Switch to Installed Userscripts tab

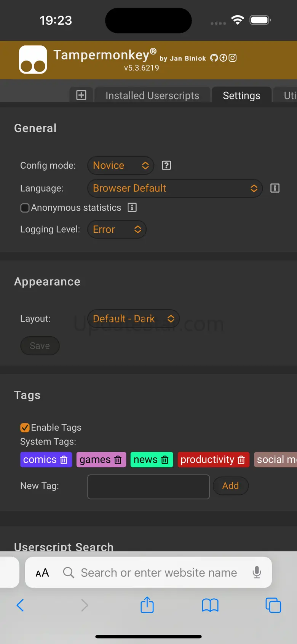pos(152,96)
